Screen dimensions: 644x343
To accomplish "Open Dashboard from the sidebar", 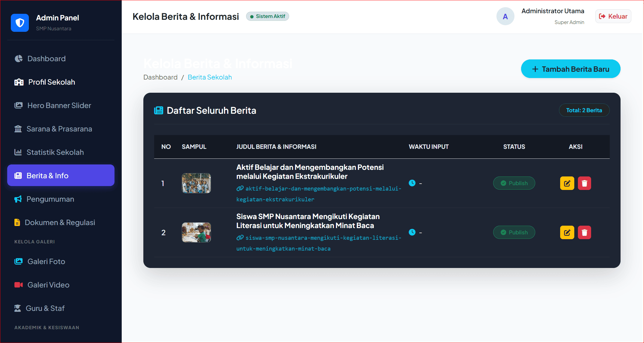I will 61,59.
